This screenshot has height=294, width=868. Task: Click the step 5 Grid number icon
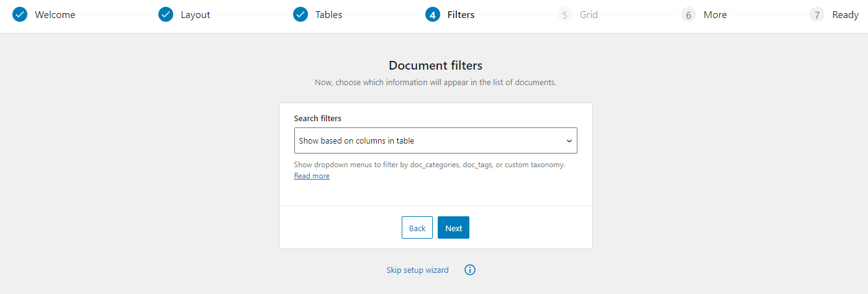pyautogui.click(x=565, y=14)
